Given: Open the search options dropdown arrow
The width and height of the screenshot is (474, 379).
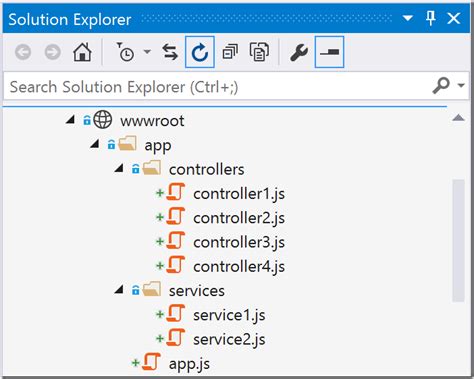Looking at the screenshot, I should point(461,85).
